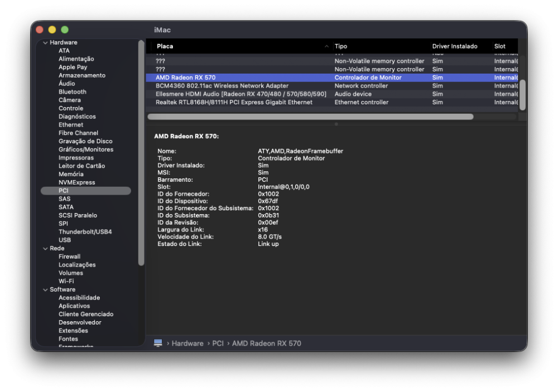Select NVMExpress sidebar item
Screen dimensions: 558x392
77,182
